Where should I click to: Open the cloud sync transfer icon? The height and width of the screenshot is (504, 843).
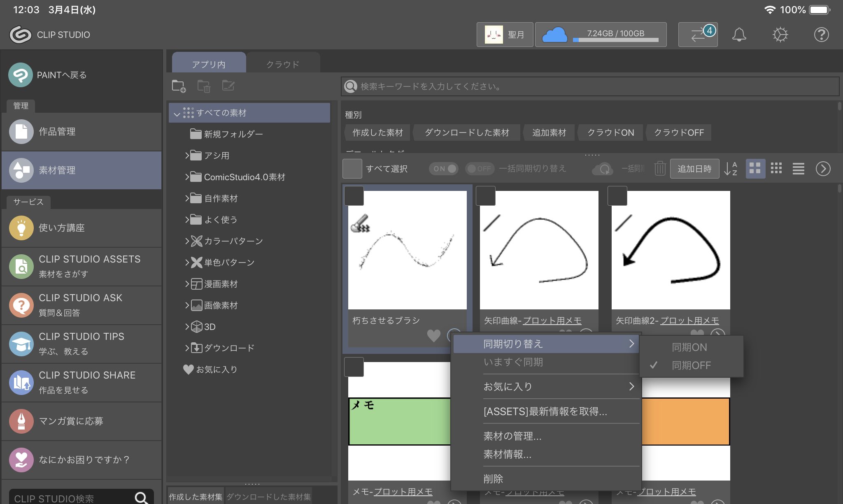pyautogui.click(x=698, y=35)
